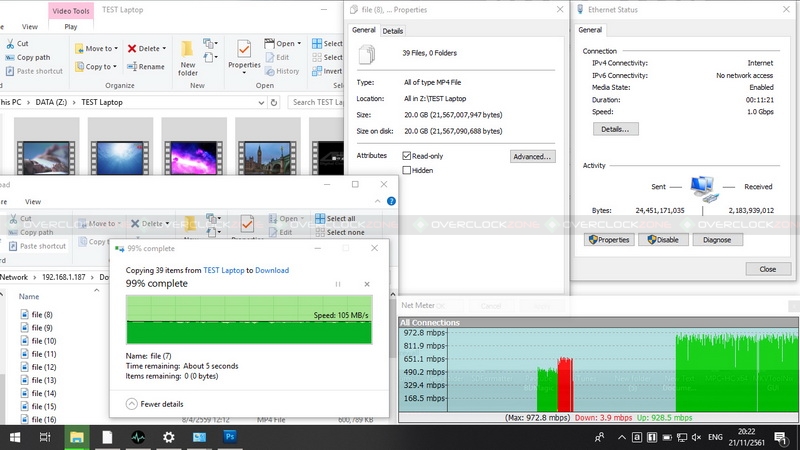This screenshot has width=800, height=450.
Task: Open View tab in Download window
Action: click(x=33, y=202)
